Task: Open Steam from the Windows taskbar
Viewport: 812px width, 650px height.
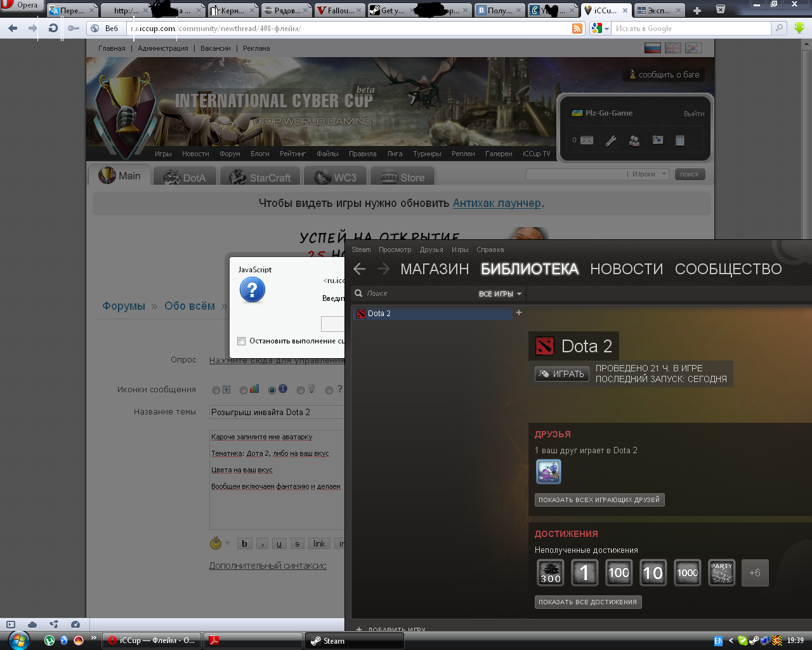Action: point(355,640)
